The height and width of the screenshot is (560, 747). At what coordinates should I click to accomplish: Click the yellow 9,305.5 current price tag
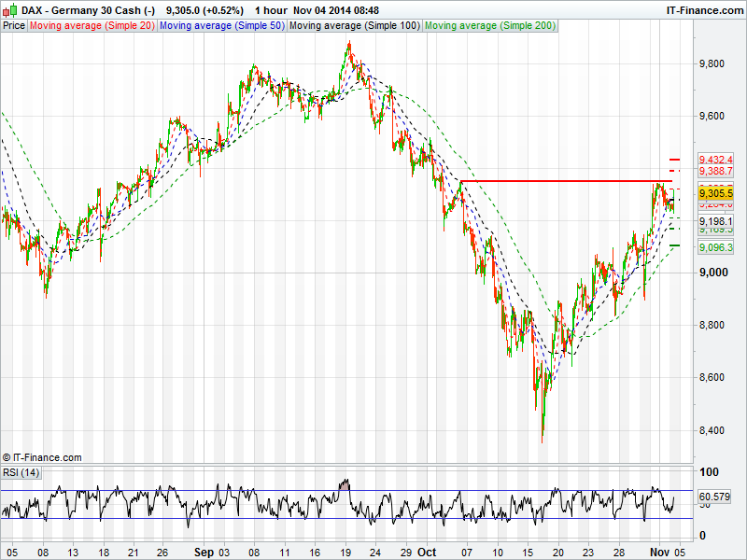pyautogui.click(x=715, y=193)
